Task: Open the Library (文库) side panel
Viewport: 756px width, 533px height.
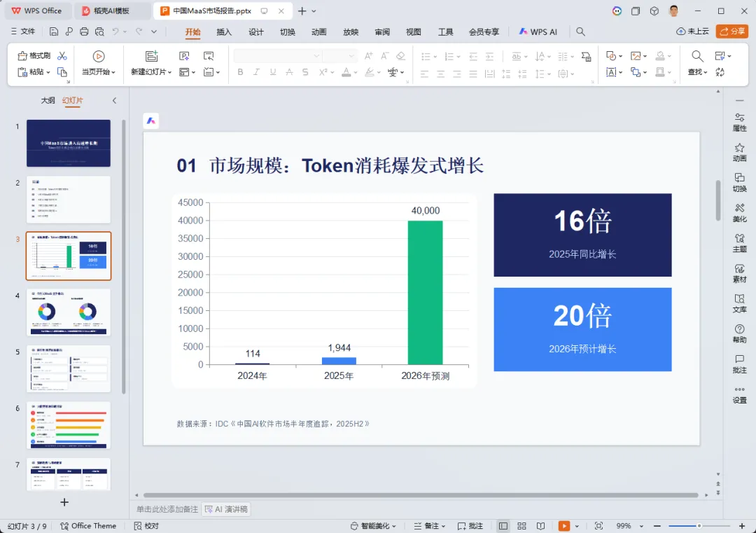Action: 740,303
